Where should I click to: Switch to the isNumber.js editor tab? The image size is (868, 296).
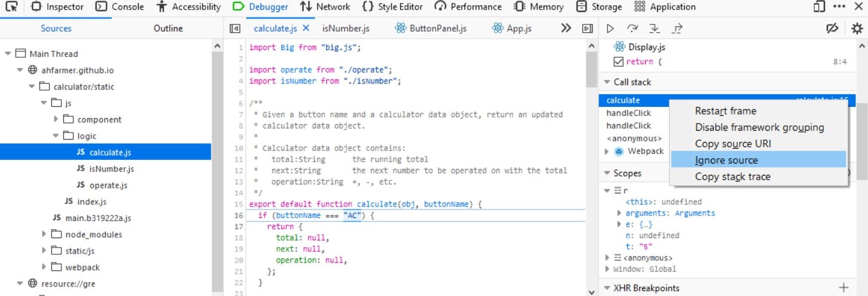(x=346, y=28)
